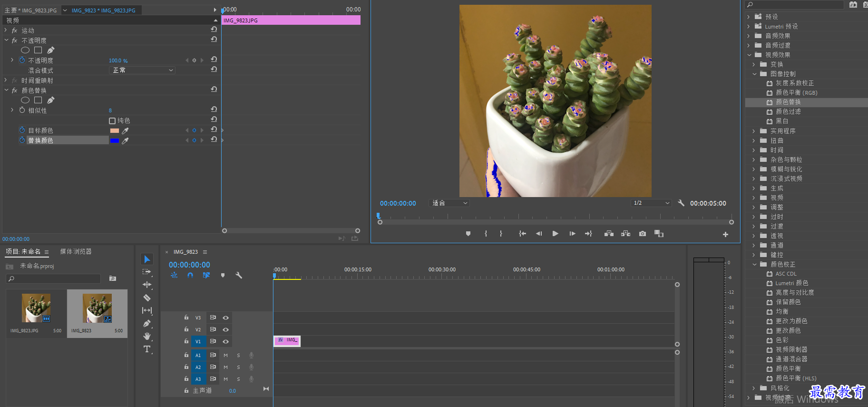Select the 颜色替换 effect in list
The height and width of the screenshot is (407, 868).
coord(788,102)
